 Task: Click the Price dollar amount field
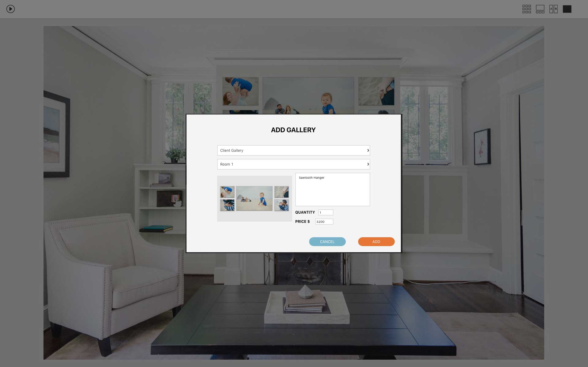tap(324, 222)
